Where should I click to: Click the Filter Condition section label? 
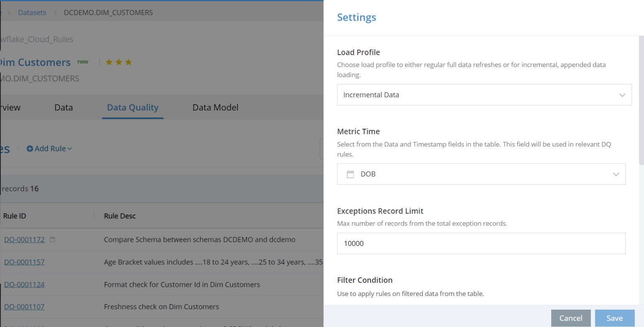pos(365,280)
